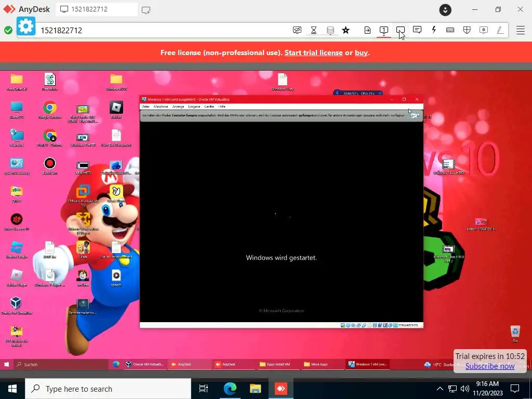Open the remote Windows Start button
The width and height of the screenshot is (532, 399).
pos(6,364)
